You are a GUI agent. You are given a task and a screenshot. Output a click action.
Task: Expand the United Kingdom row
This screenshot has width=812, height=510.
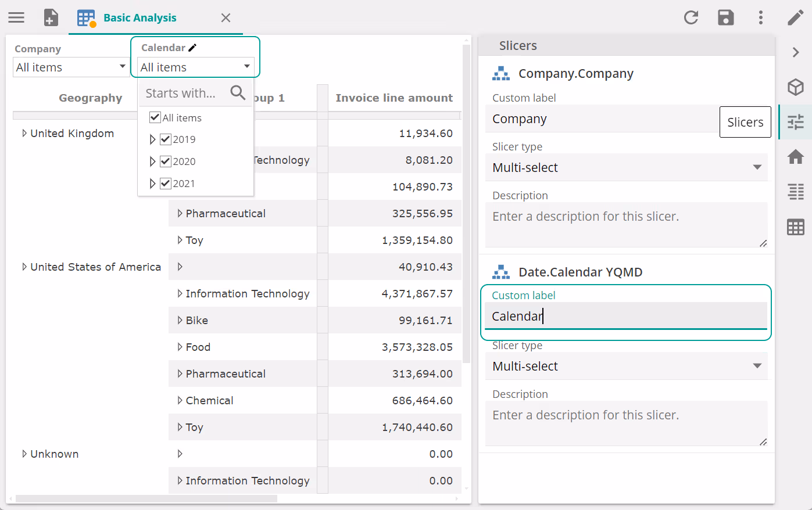tap(24, 134)
